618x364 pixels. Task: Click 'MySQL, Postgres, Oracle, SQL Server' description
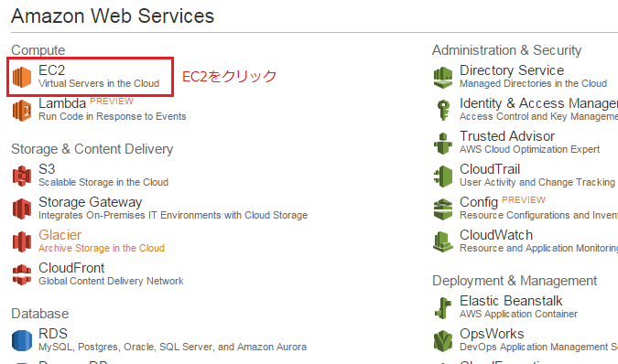tap(173, 347)
